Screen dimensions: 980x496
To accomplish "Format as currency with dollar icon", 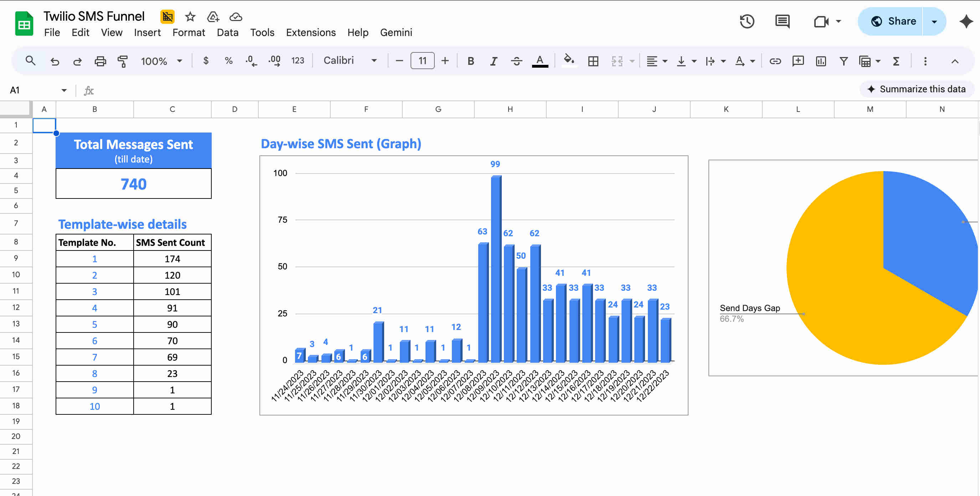I will click(x=206, y=61).
